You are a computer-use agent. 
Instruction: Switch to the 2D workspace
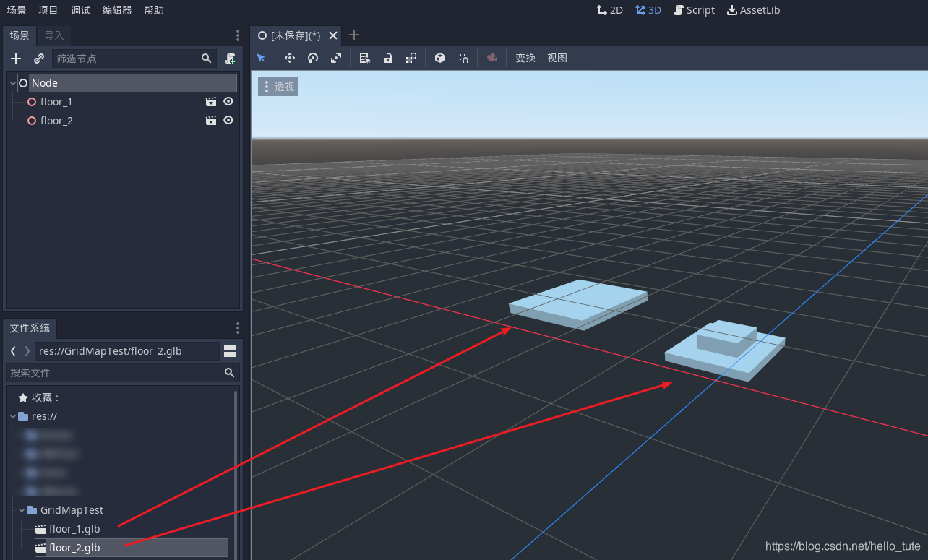pos(609,9)
